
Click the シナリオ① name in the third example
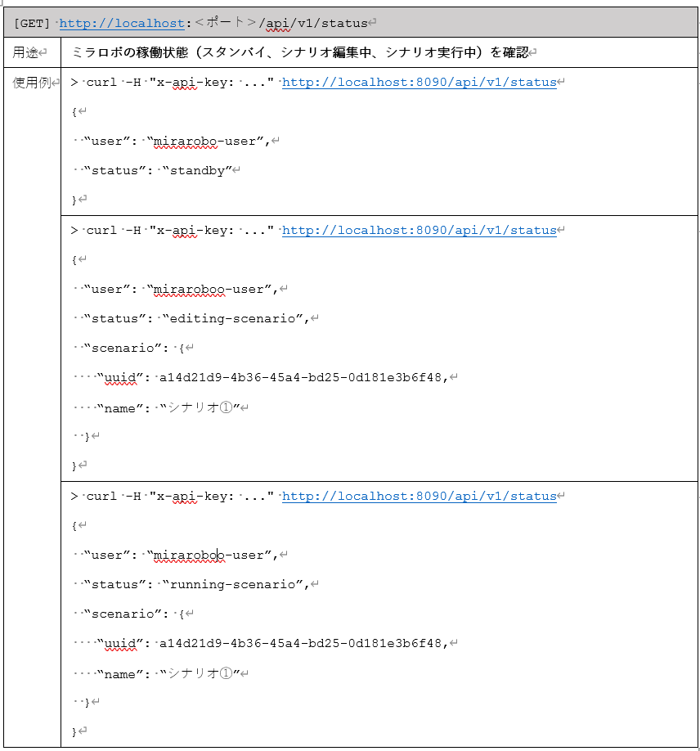(200, 673)
